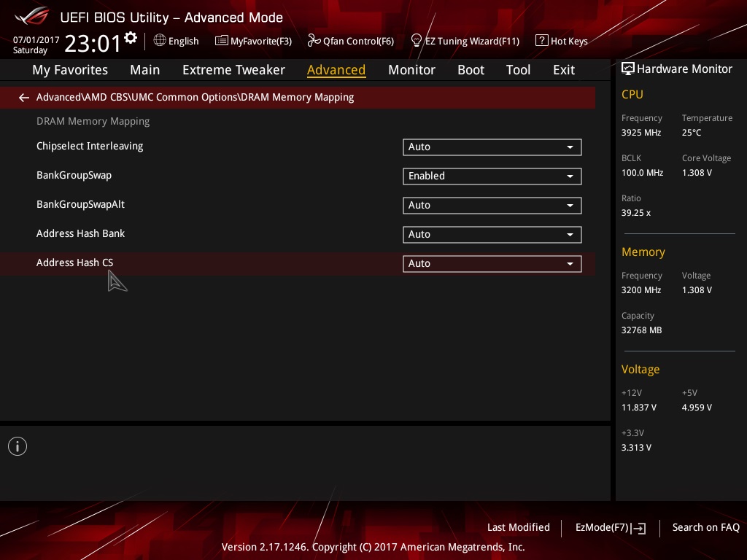Click the 07/01/2017 date text
Viewport: 747px width, 560px height.
coord(36,40)
